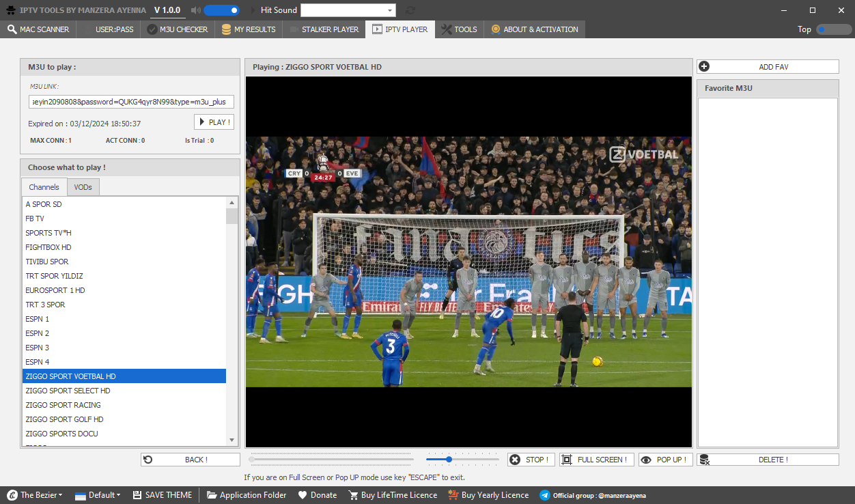855x504 pixels.
Task: Click the Donate heart button
Action: tap(318, 495)
